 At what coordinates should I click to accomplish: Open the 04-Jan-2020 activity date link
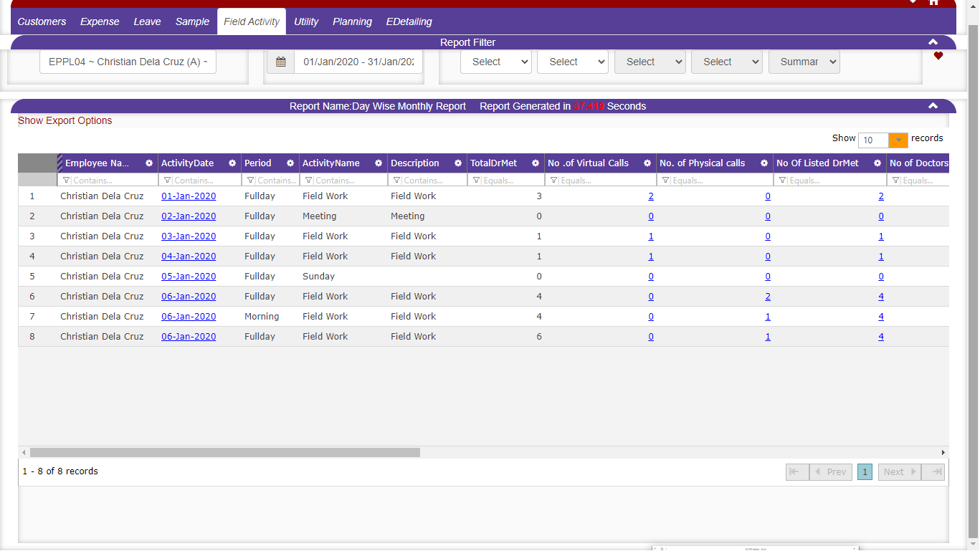tap(189, 256)
